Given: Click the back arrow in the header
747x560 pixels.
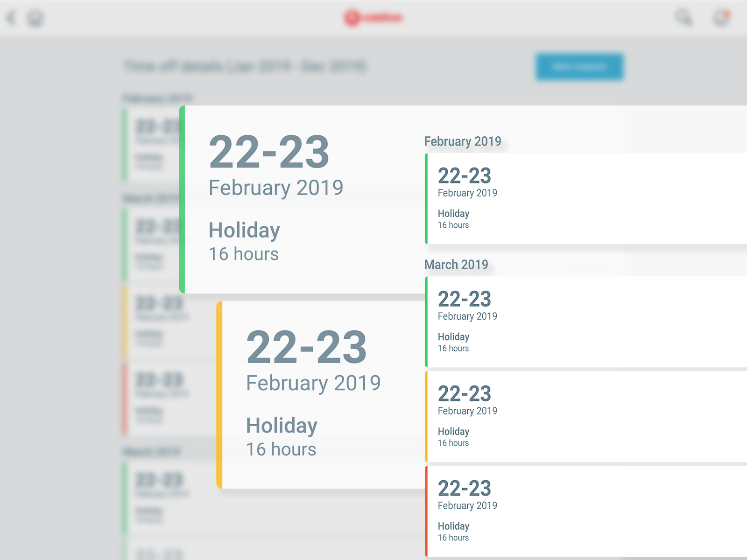Looking at the screenshot, I should 11,18.
